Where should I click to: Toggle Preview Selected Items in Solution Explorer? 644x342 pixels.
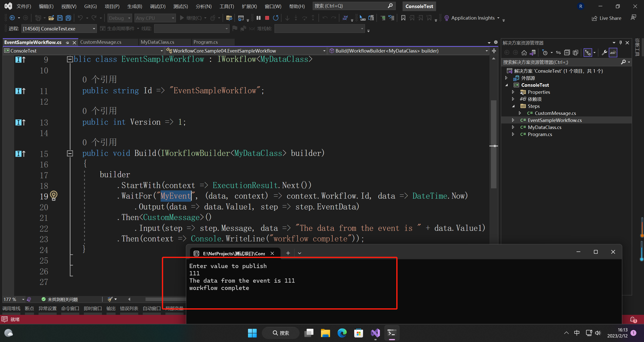613,52
